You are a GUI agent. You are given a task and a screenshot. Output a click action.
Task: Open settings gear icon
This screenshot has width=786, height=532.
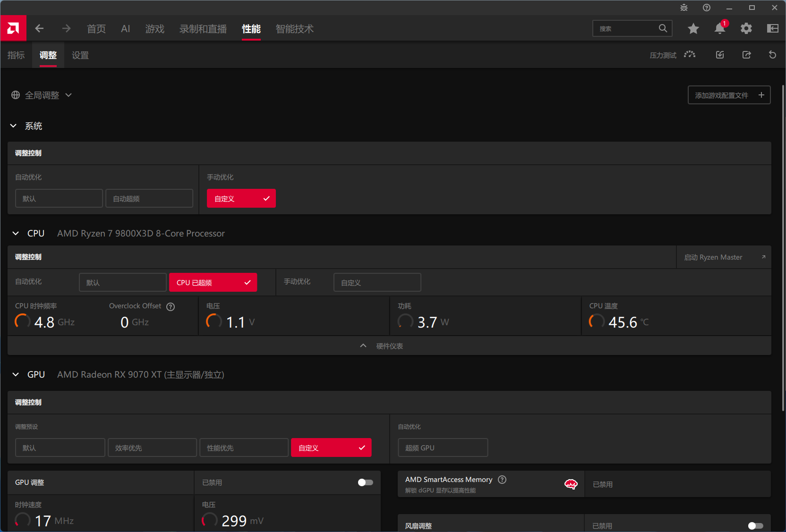pos(746,28)
